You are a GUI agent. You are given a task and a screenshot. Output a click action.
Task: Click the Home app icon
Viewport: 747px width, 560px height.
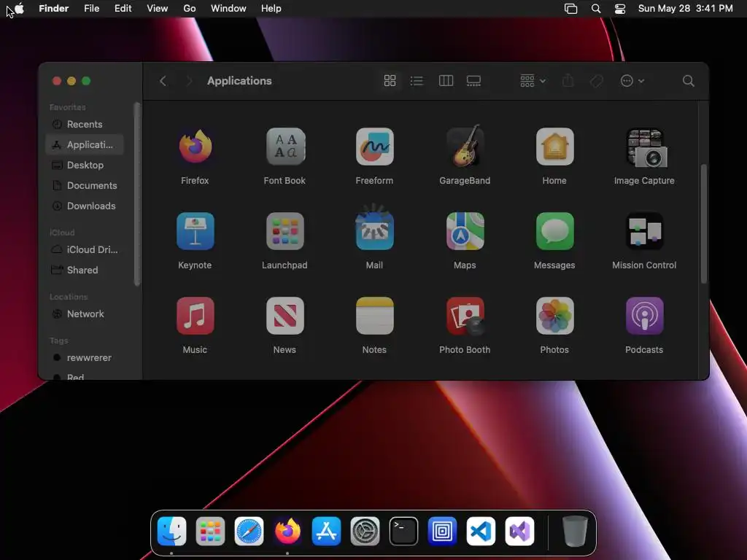[554, 147]
